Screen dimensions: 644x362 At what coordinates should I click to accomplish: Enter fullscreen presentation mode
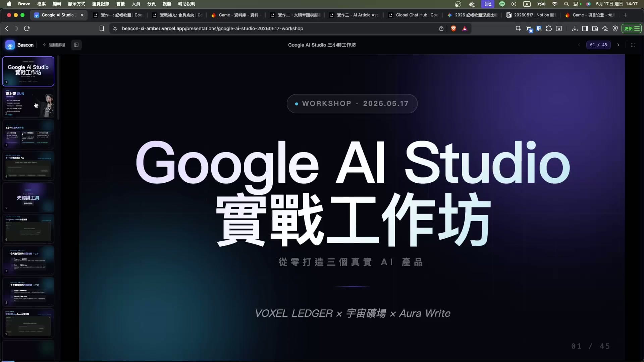633,45
